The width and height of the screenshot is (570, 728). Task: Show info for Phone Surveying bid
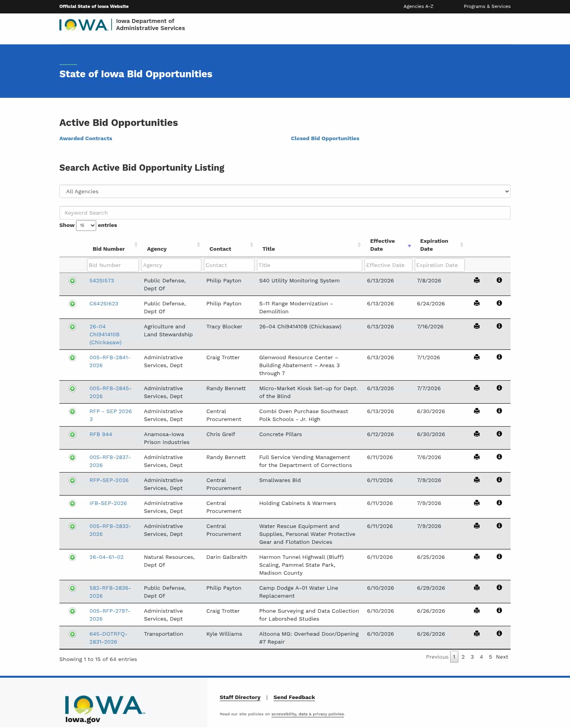[x=499, y=611]
